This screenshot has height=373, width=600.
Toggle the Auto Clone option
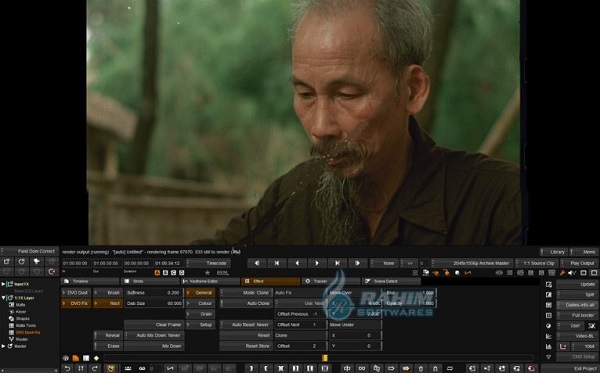[x=246, y=303]
